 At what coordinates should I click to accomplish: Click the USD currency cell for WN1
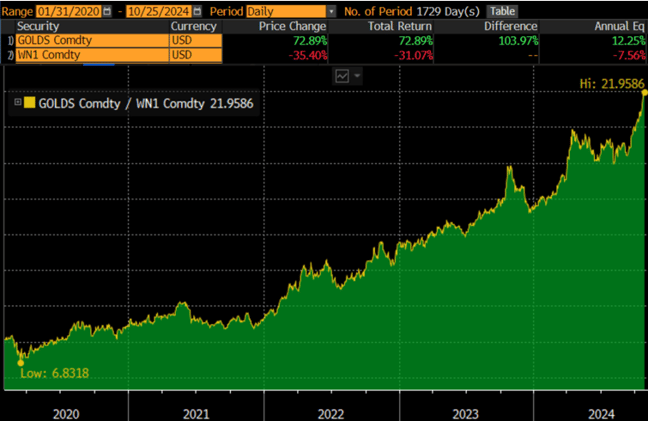pyautogui.click(x=195, y=55)
